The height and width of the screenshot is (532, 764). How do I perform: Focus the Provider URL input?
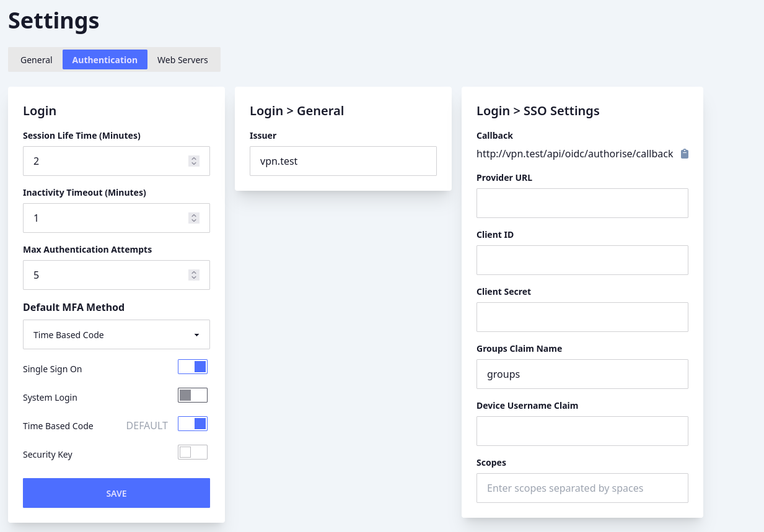coord(582,203)
